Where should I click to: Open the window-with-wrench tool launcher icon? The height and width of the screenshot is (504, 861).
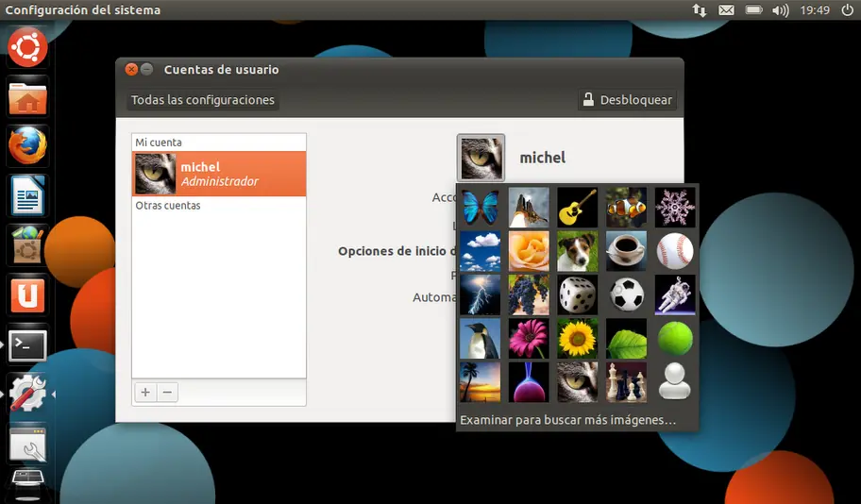point(27,444)
